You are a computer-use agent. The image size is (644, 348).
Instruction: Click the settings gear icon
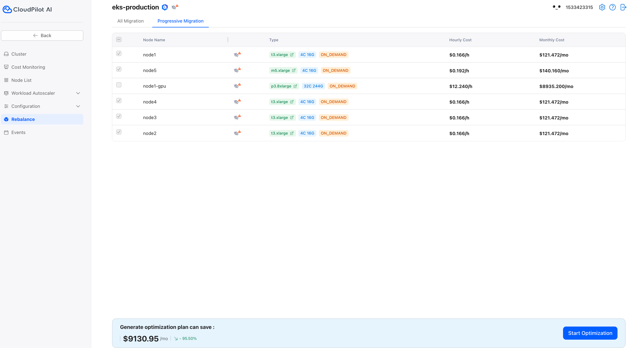(x=602, y=7)
